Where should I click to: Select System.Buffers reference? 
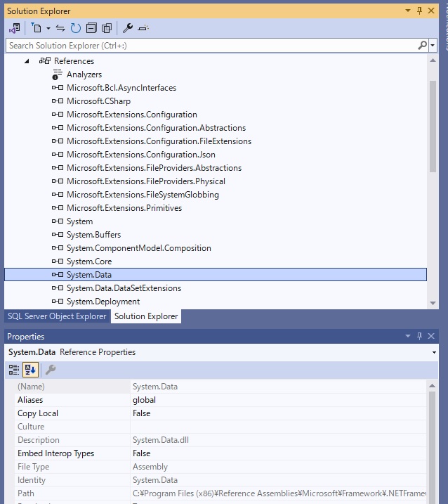(93, 235)
